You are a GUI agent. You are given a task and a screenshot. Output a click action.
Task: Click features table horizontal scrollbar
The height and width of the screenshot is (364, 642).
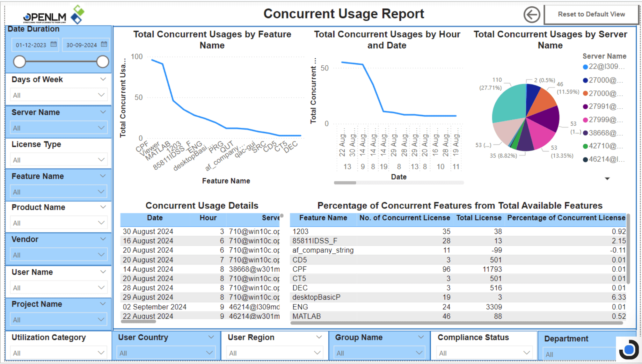[x=456, y=323]
